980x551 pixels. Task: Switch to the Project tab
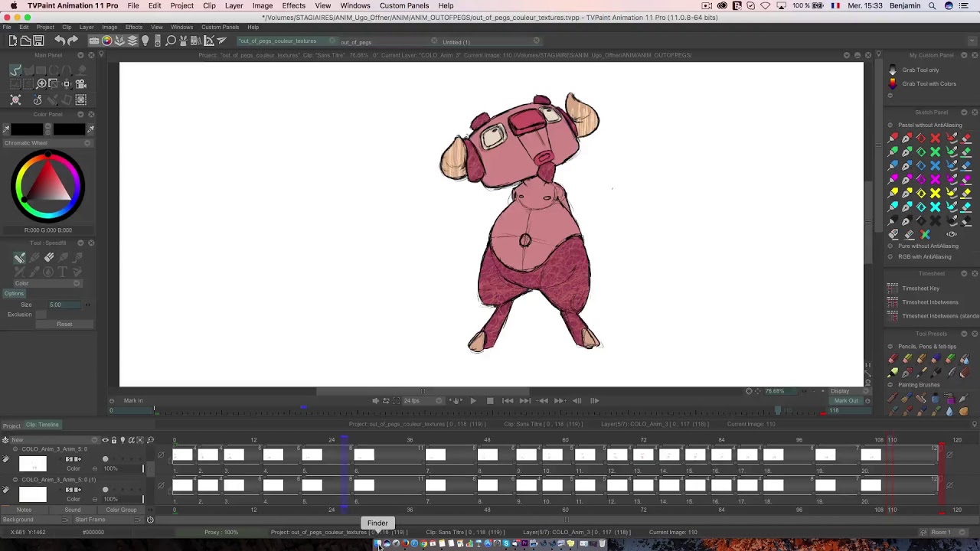[x=11, y=425]
